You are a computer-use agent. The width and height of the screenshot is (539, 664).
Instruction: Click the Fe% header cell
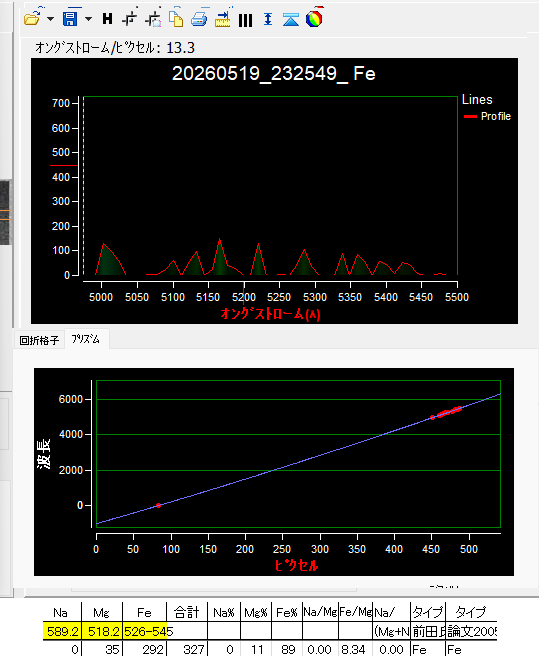[x=287, y=612]
